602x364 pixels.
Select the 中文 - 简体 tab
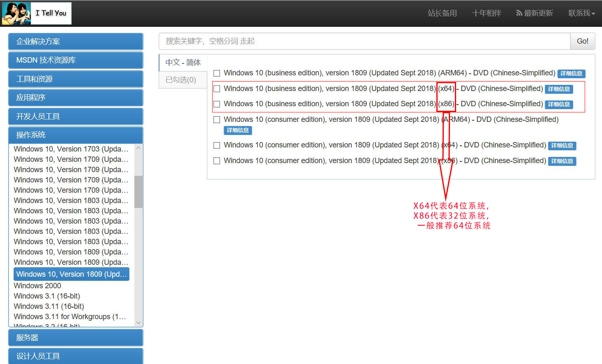coord(183,62)
